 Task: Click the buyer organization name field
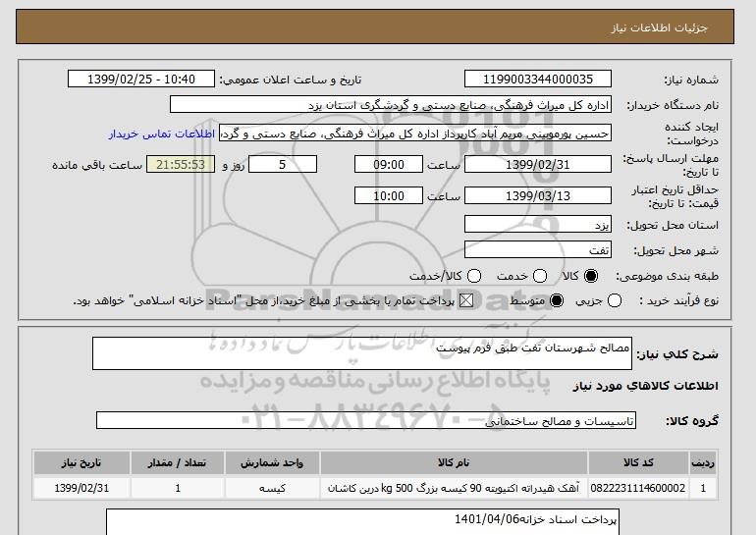(x=391, y=105)
